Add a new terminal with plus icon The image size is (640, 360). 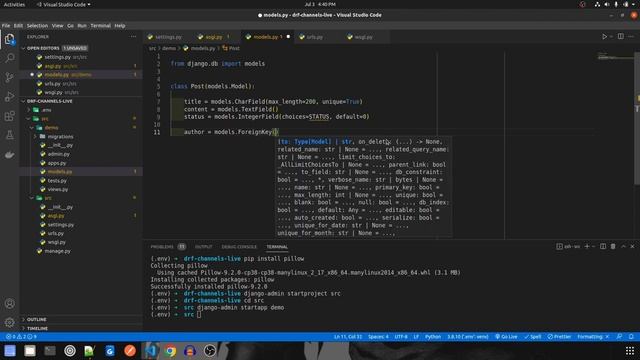587,247
